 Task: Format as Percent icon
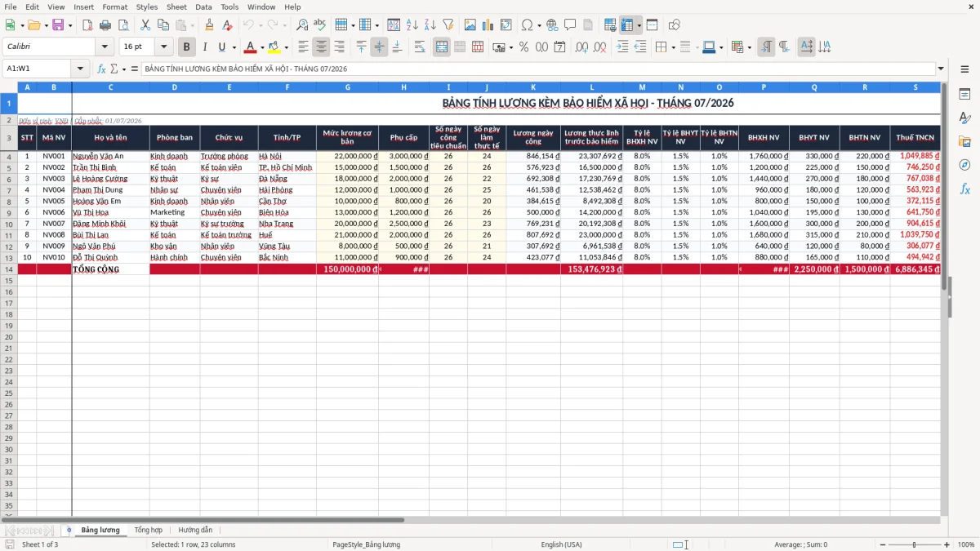coord(523,47)
